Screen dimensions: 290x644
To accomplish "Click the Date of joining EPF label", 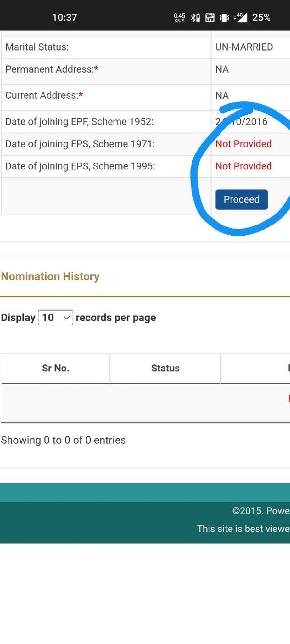I will click(x=79, y=122).
